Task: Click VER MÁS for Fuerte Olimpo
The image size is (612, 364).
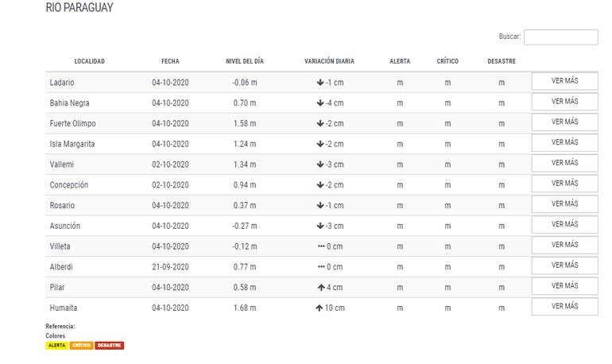Action: (x=564, y=122)
